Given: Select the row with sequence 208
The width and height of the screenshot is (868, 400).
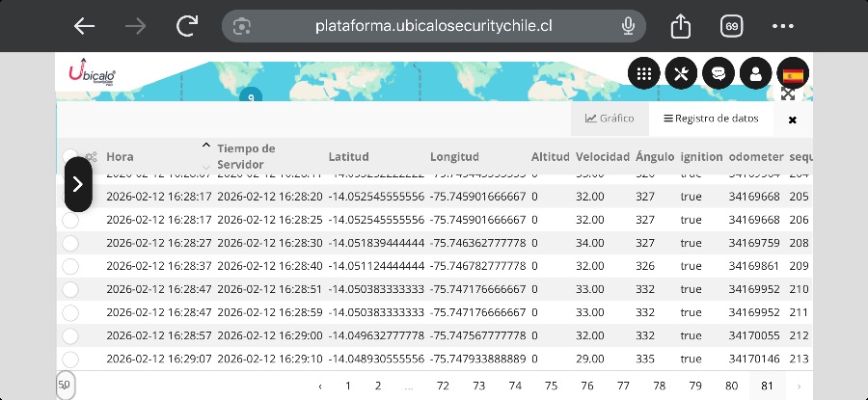Looking at the screenshot, I should click(70, 243).
